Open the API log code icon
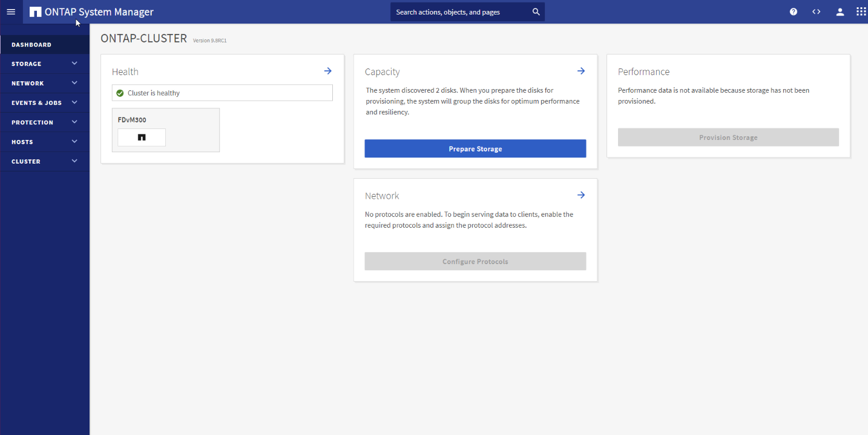868x435 pixels. coord(817,12)
